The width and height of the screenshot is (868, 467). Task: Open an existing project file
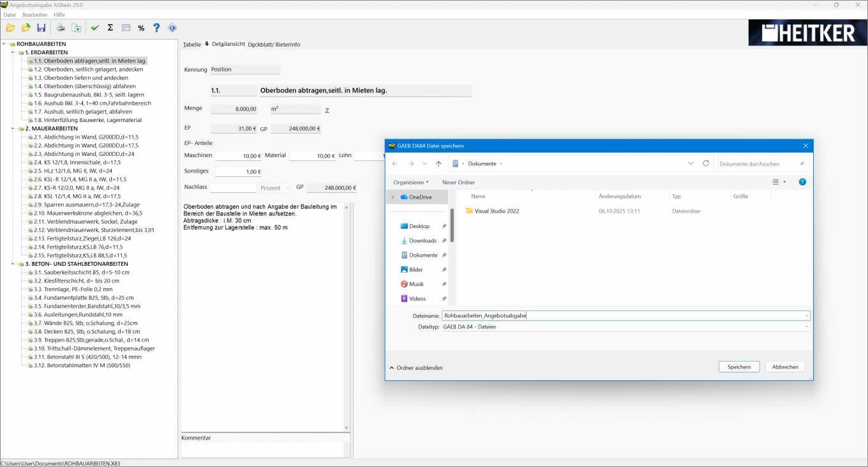tap(11, 27)
